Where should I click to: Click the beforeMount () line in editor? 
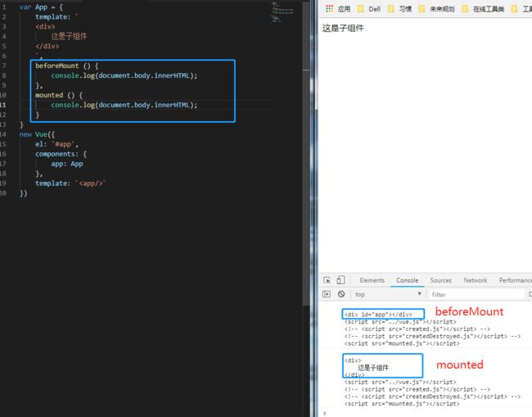pyautogui.click(x=67, y=66)
